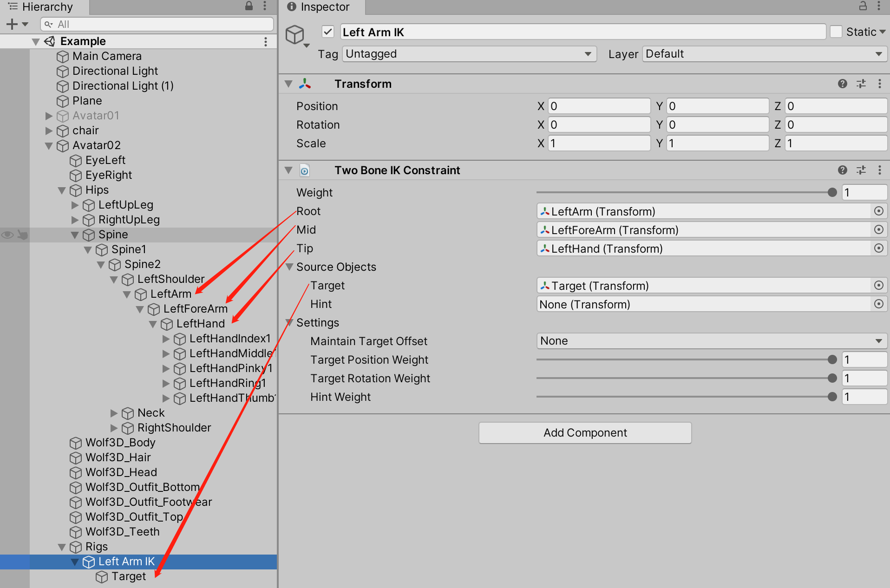Viewport: 890px width, 588px height.
Task: Select Rigs object in hierarchy
Action: pyautogui.click(x=96, y=547)
